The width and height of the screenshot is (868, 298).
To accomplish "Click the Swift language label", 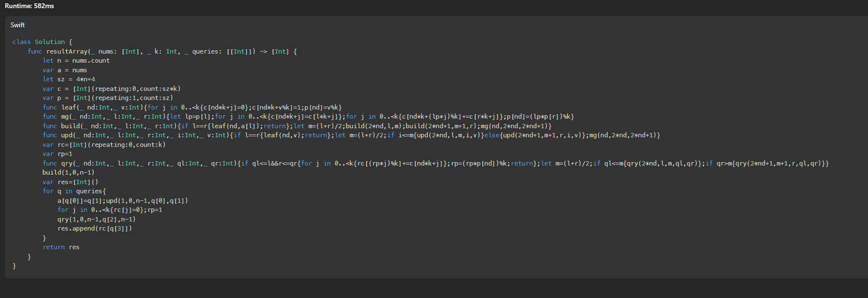I will click(18, 25).
